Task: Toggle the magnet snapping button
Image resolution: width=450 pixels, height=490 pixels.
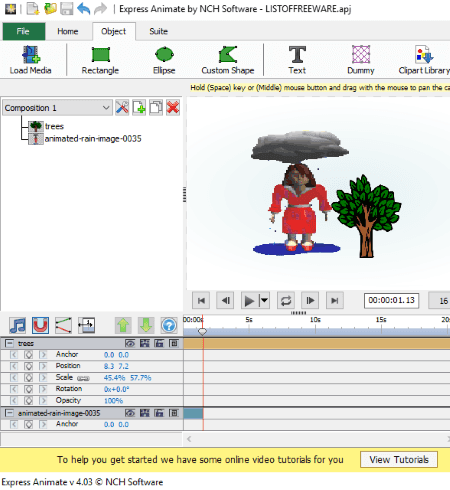Action: tap(40, 325)
